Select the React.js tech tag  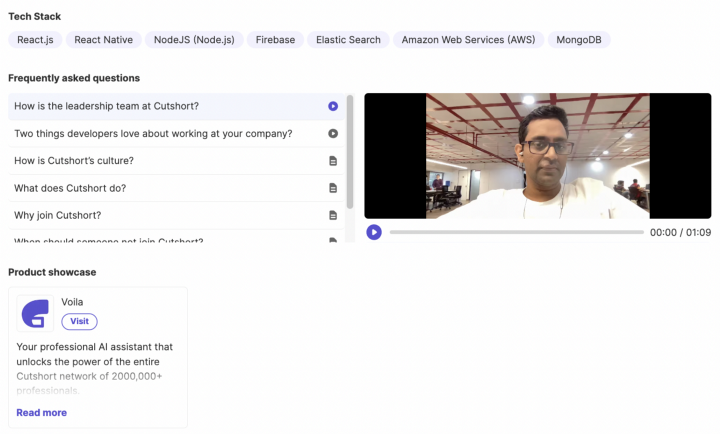click(35, 40)
